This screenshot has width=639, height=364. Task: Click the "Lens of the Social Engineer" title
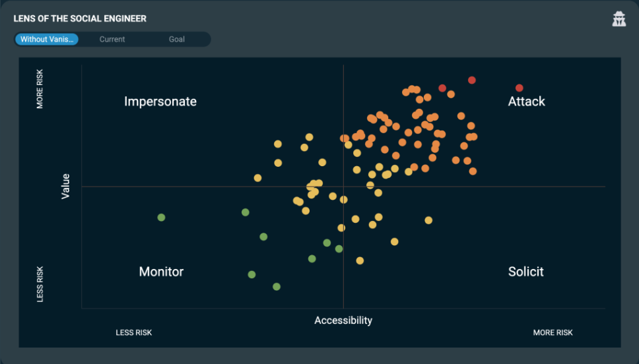point(80,18)
